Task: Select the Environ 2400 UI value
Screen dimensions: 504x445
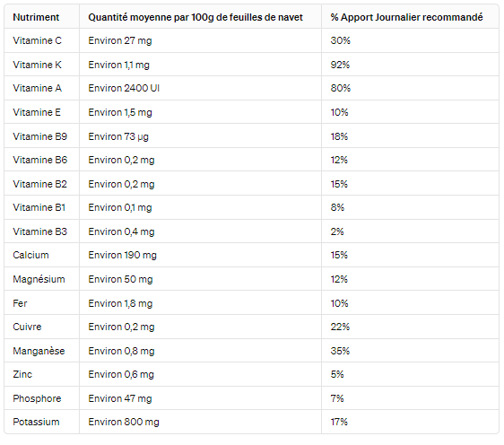Action: coord(124,88)
